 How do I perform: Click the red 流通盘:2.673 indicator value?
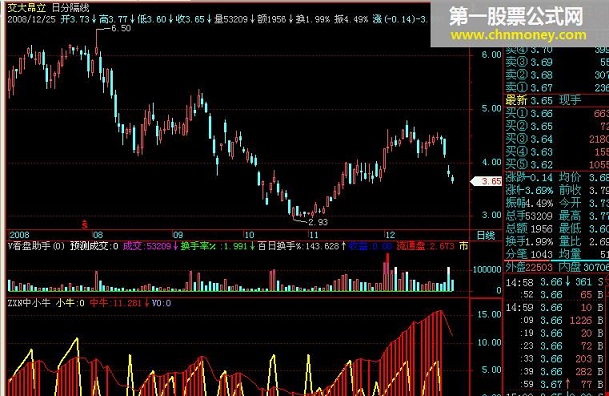click(425, 246)
